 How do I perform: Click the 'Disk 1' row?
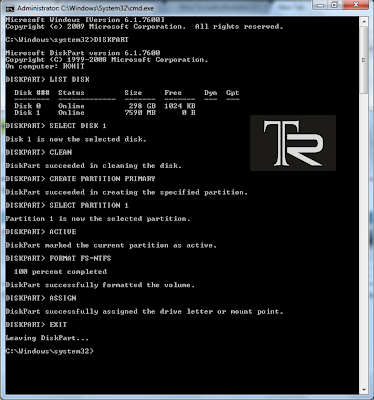pos(105,113)
